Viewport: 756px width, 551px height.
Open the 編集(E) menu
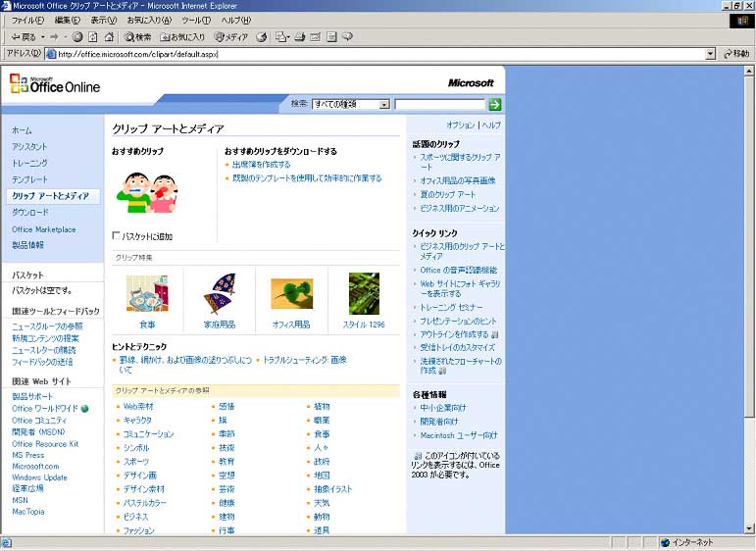tap(67, 21)
